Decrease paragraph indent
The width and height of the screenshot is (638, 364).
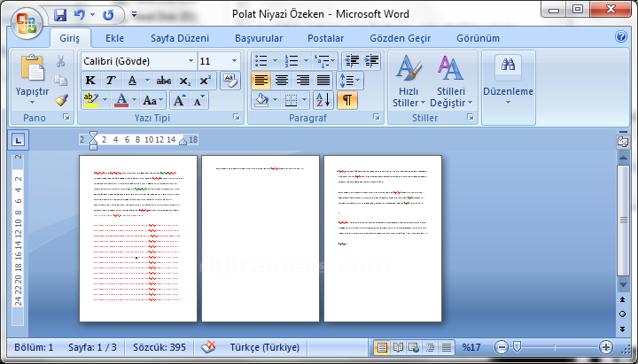(352, 61)
